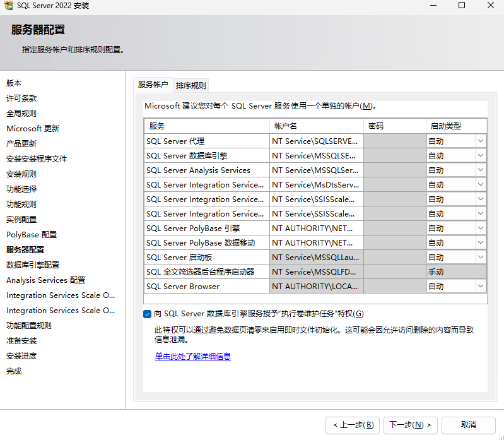Select the SQL Server Analysis Services cell
Image resolution: width=504 pixels, height=440 pixels.
click(207, 170)
